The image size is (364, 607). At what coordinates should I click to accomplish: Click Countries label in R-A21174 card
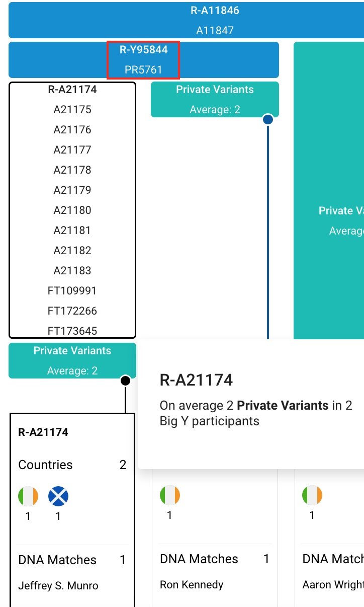tap(45, 465)
